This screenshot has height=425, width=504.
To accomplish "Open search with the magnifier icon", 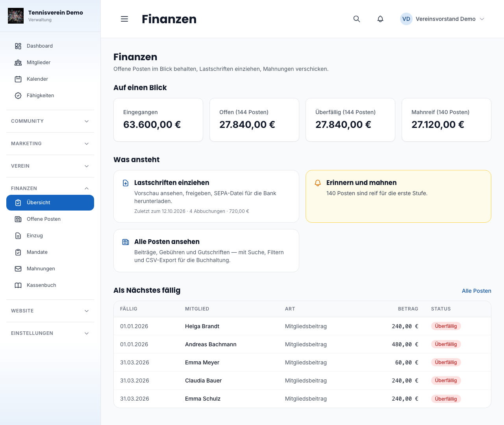I will click(357, 19).
